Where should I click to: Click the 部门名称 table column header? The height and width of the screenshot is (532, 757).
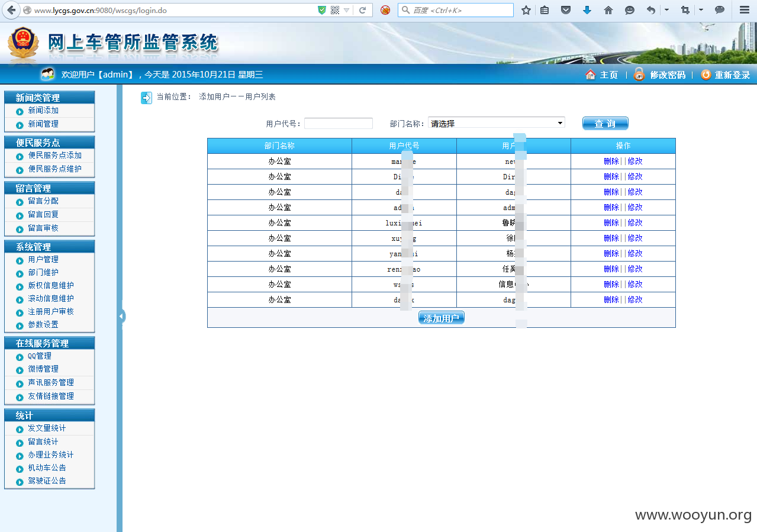point(279,146)
